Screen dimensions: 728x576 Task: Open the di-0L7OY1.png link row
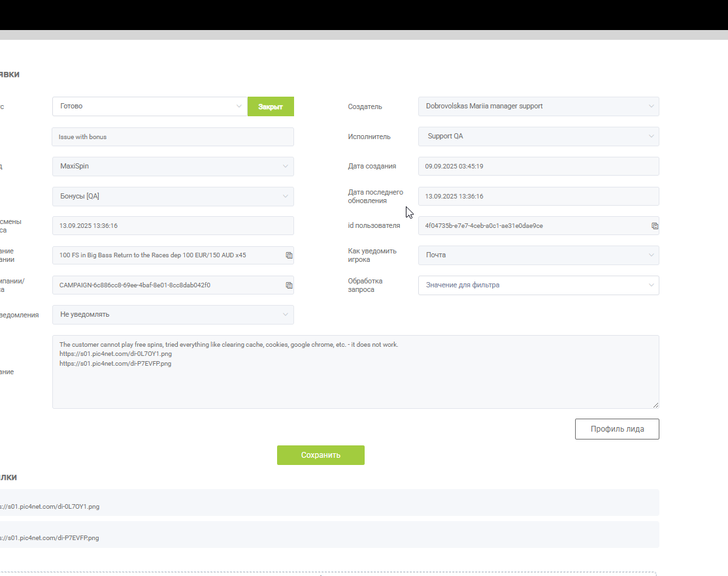328,503
